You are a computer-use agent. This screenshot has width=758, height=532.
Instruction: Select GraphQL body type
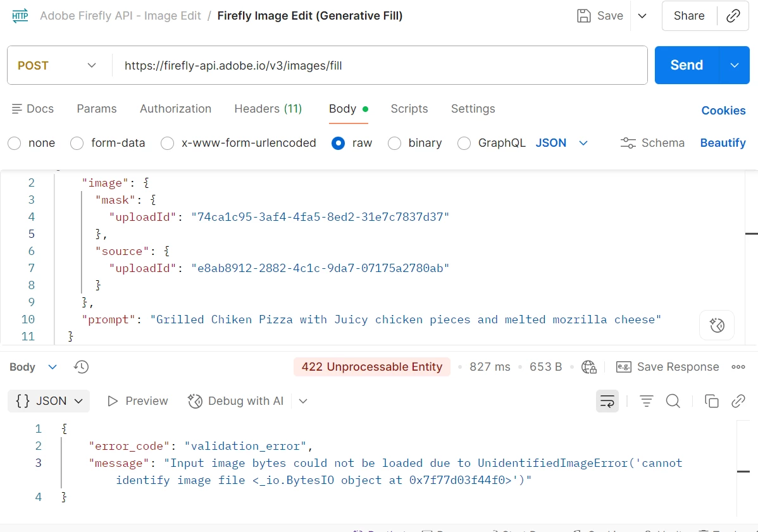tap(464, 144)
